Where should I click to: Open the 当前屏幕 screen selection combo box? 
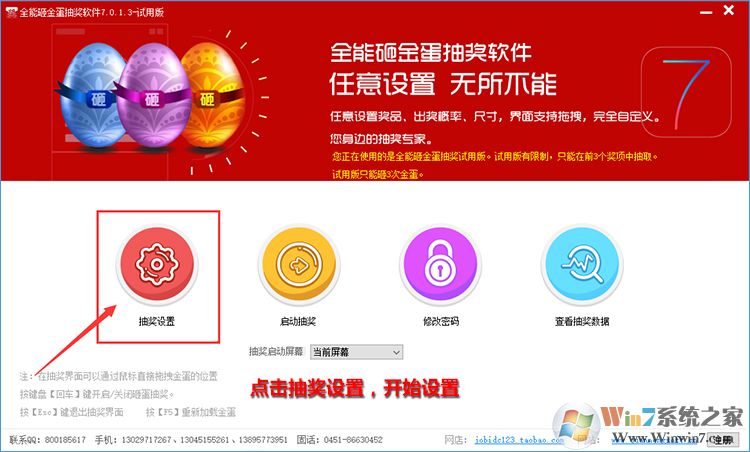click(356, 352)
